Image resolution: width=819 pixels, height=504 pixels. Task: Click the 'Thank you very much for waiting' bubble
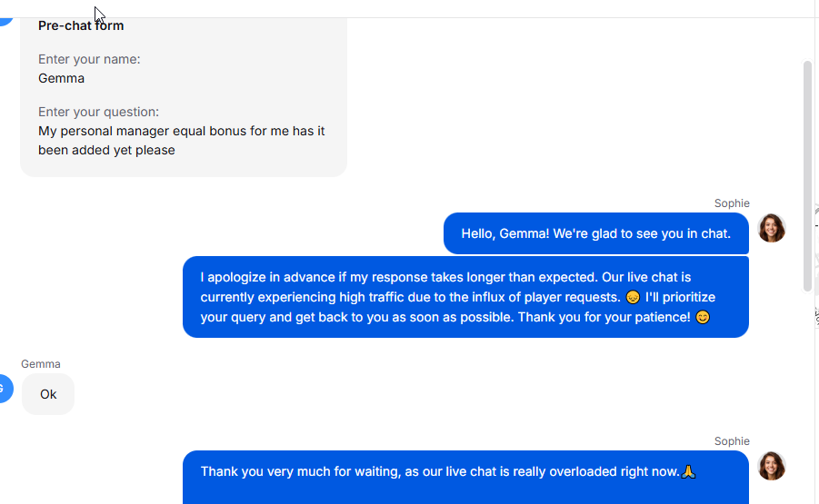464,477
